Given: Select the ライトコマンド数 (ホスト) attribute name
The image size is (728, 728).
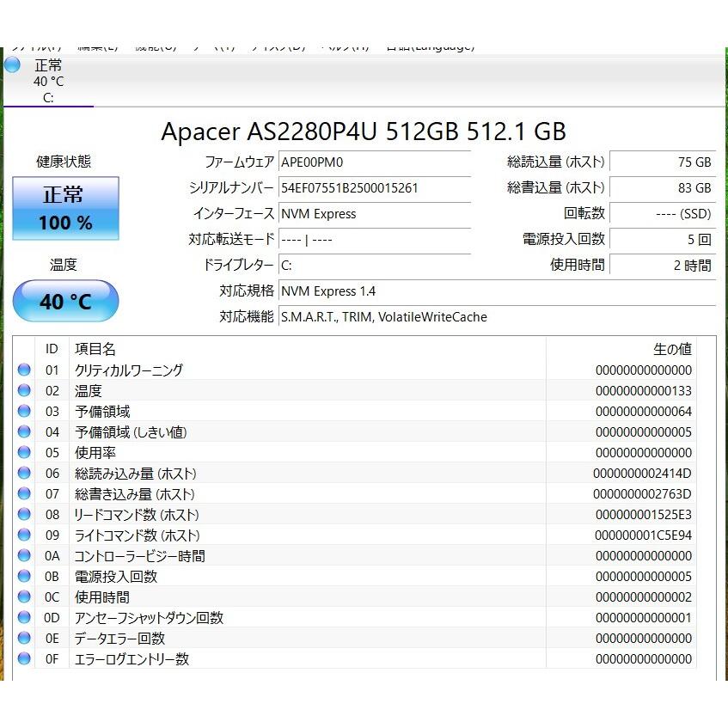Looking at the screenshot, I should pyautogui.click(x=137, y=535).
